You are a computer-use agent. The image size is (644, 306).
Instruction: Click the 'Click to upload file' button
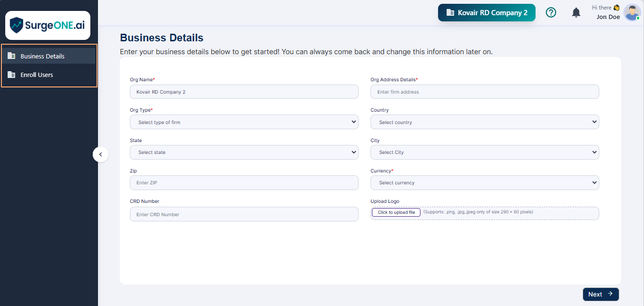[x=396, y=212]
